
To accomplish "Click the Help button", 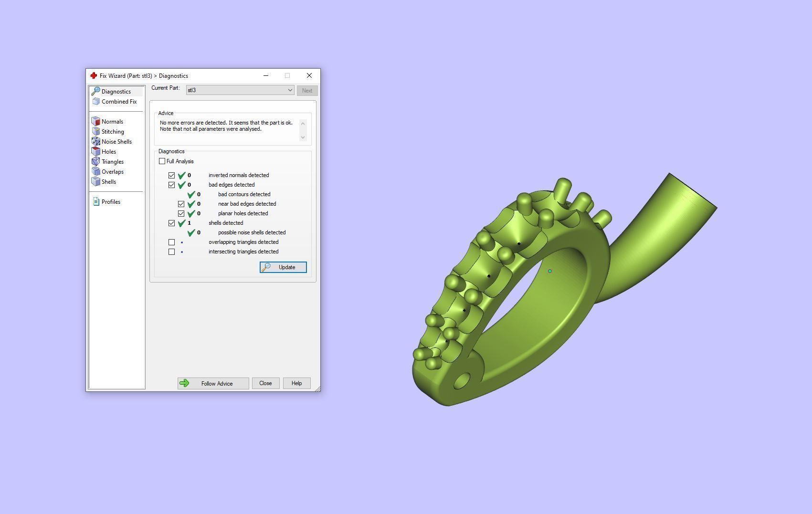I will click(x=296, y=383).
